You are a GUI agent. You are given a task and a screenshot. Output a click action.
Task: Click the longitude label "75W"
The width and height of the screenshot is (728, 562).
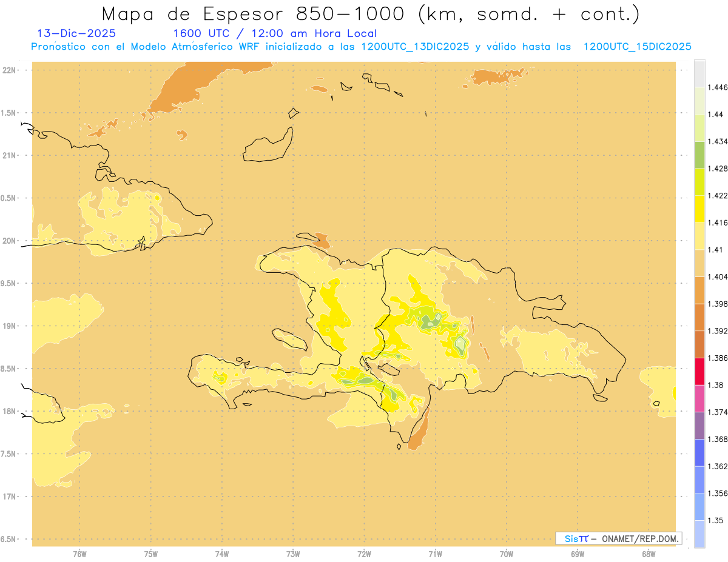pos(151,554)
